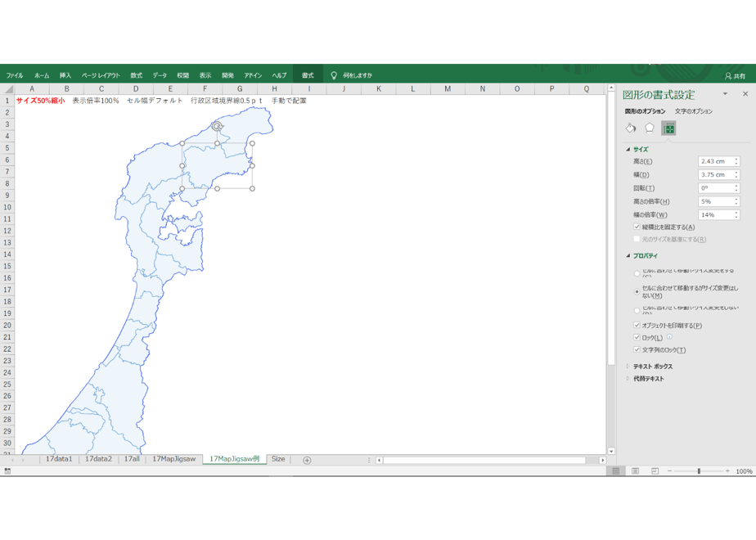756x540 pixels.
Task: Click the previous sheet navigation arrow
Action: click(x=12, y=460)
